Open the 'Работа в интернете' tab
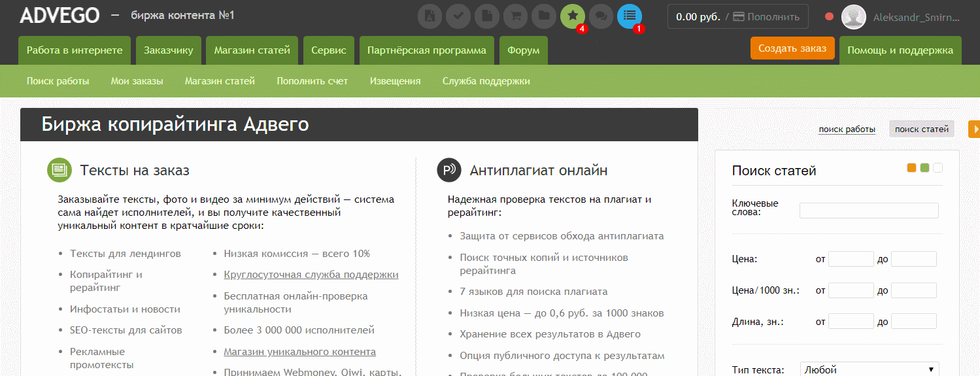The image size is (980, 376). pyautogui.click(x=75, y=50)
